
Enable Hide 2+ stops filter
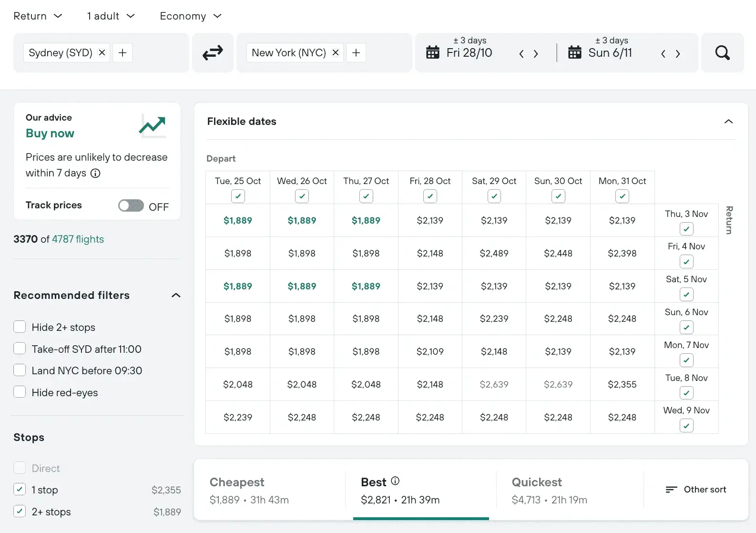(x=20, y=327)
